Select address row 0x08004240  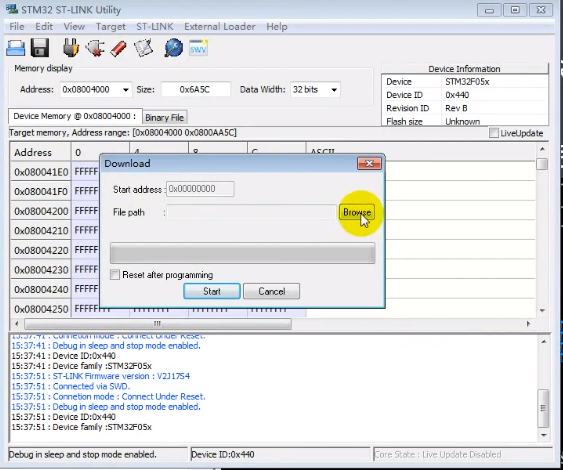pyautogui.click(x=41, y=289)
